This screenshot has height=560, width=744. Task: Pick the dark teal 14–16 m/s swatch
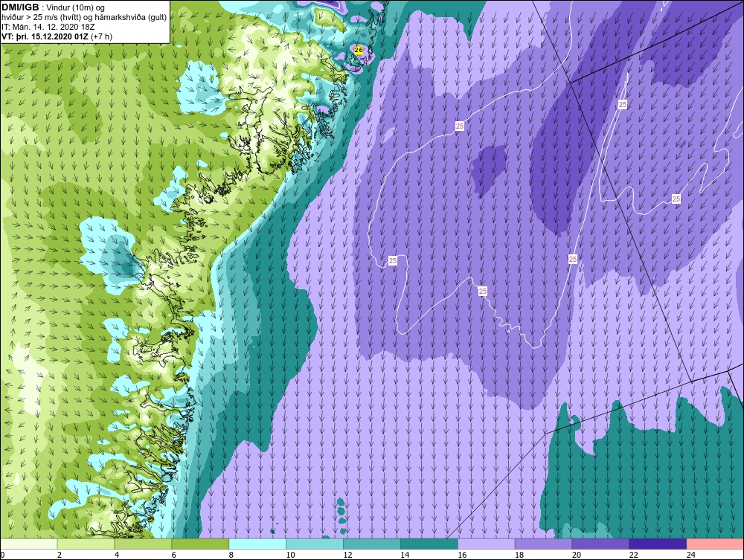429,544
